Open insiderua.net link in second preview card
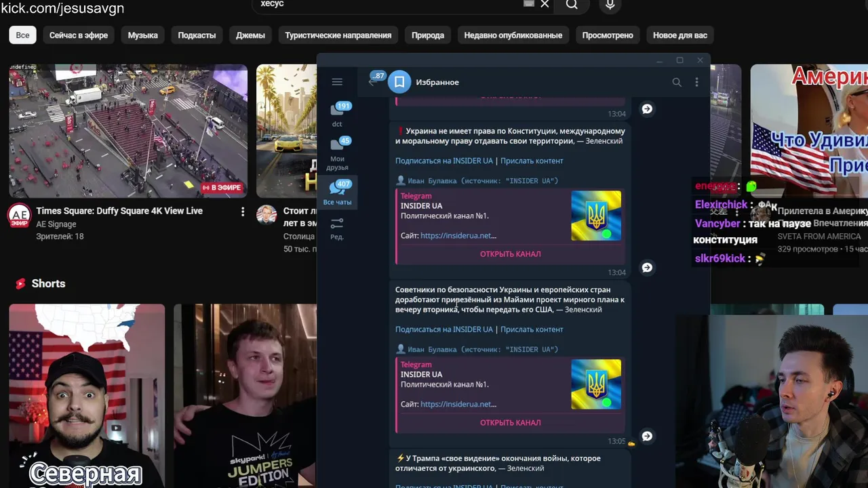The height and width of the screenshot is (488, 868). tap(458, 404)
